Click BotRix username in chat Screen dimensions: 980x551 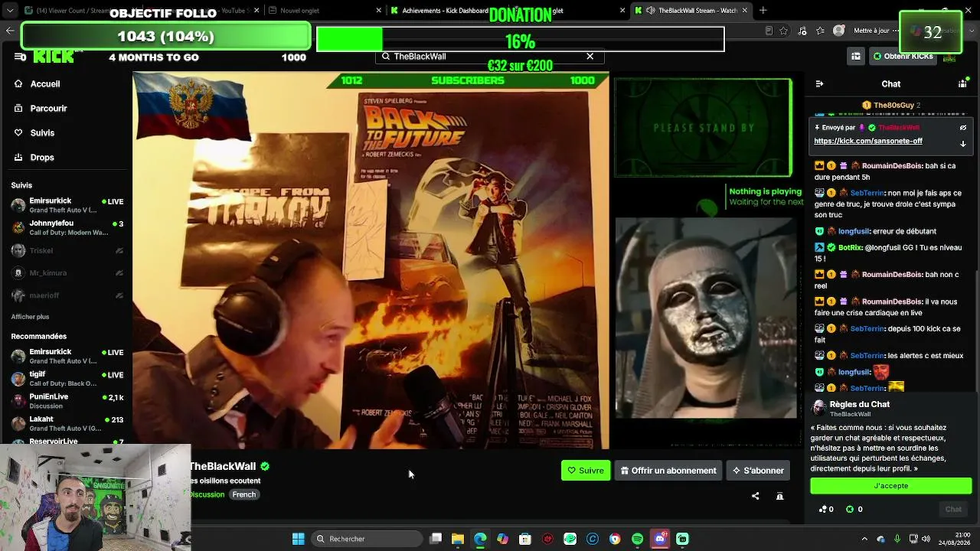coord(850,248)
